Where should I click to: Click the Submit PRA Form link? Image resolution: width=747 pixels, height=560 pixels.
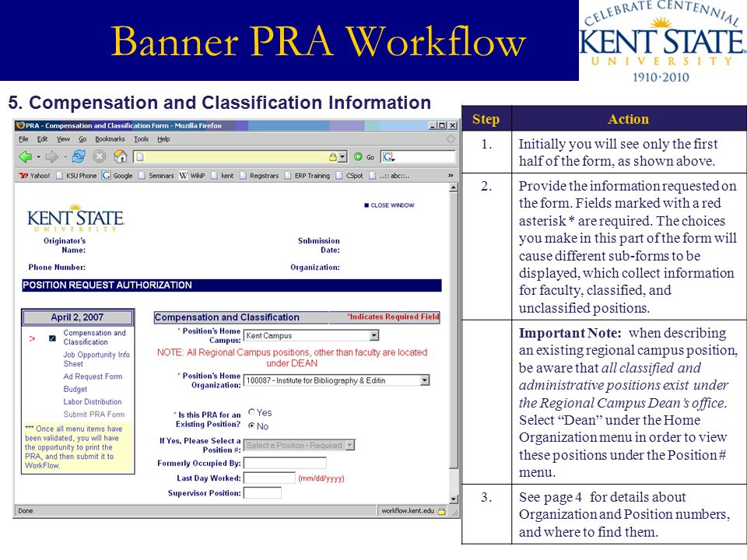click(94, 415)
